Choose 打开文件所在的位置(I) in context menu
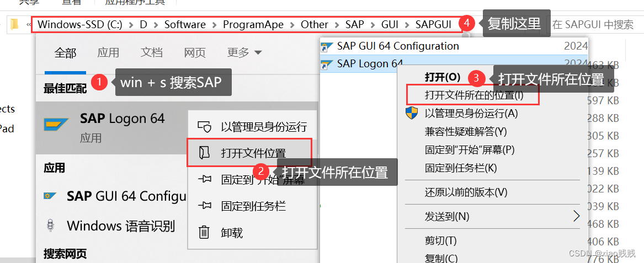 pos(473,95)
